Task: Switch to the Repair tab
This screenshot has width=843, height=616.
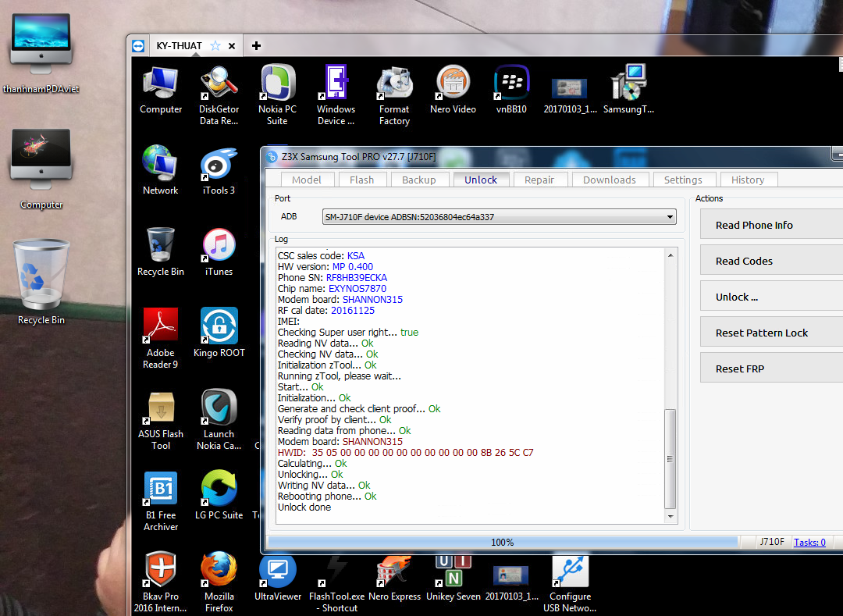Action: point(539,180)
